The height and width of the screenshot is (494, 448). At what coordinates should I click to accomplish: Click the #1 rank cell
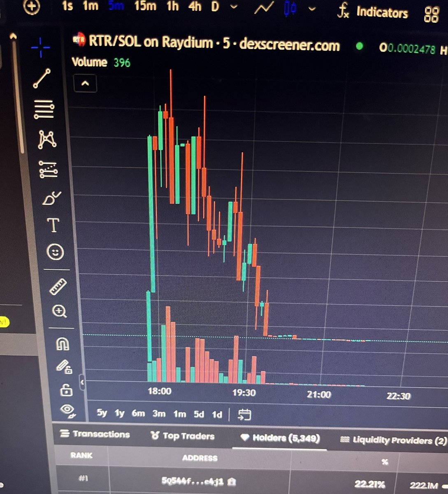point(84,478)
